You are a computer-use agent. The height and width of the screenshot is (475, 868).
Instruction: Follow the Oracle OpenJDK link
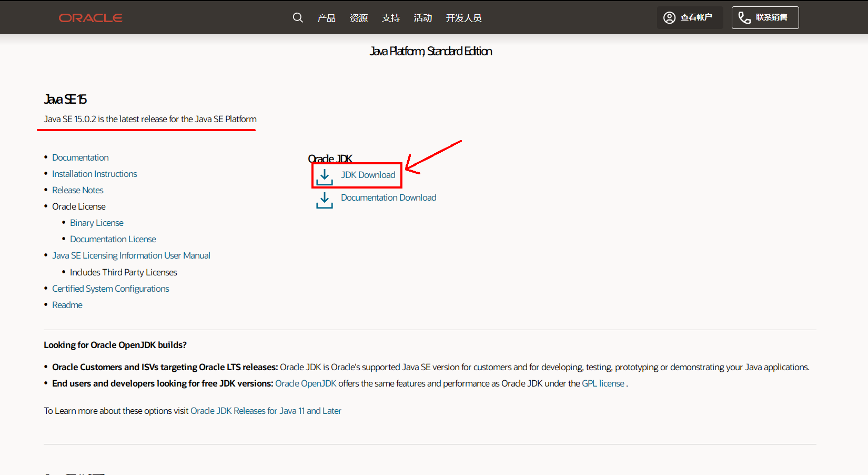pos(306,383)
